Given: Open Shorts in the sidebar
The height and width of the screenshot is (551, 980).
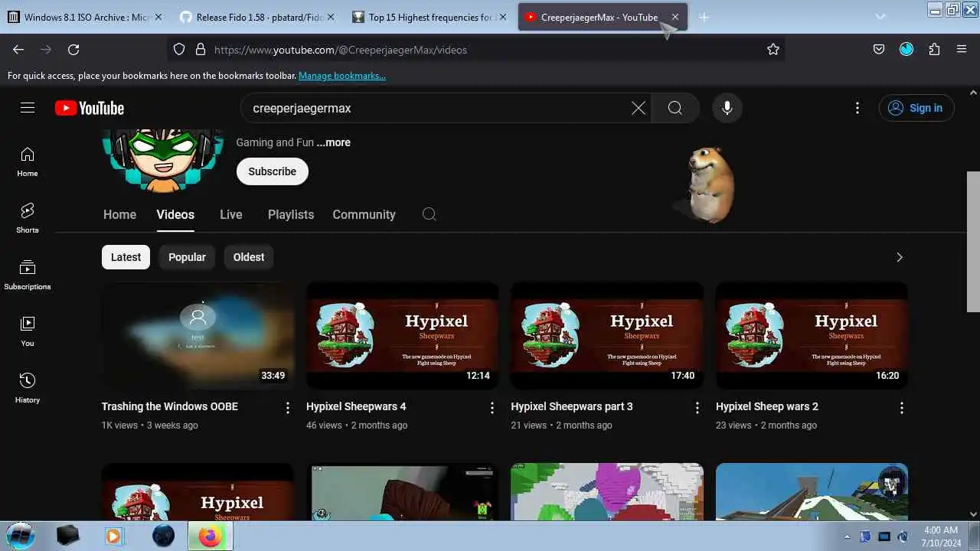Looking at the screenshot, I should 28,218.
